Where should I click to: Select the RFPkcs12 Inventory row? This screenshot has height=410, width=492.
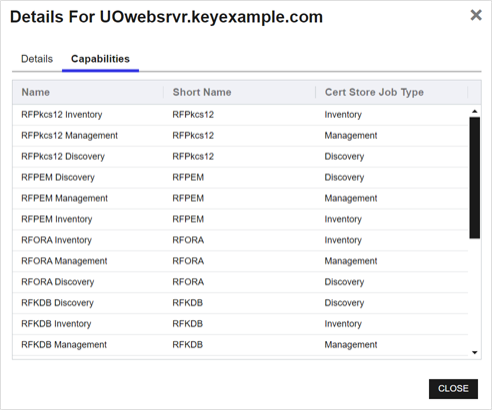pyautogui.click(x=240, y=115)
